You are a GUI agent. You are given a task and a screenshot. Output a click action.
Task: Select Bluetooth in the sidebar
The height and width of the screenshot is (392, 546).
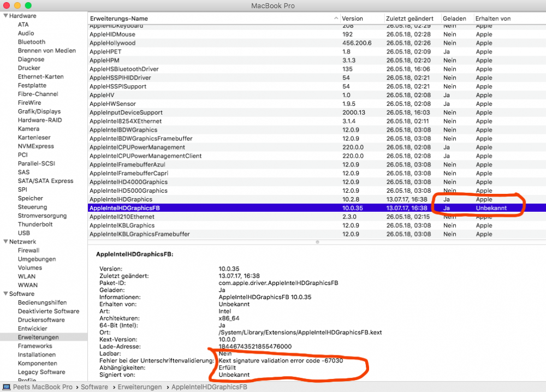[32, 42]
